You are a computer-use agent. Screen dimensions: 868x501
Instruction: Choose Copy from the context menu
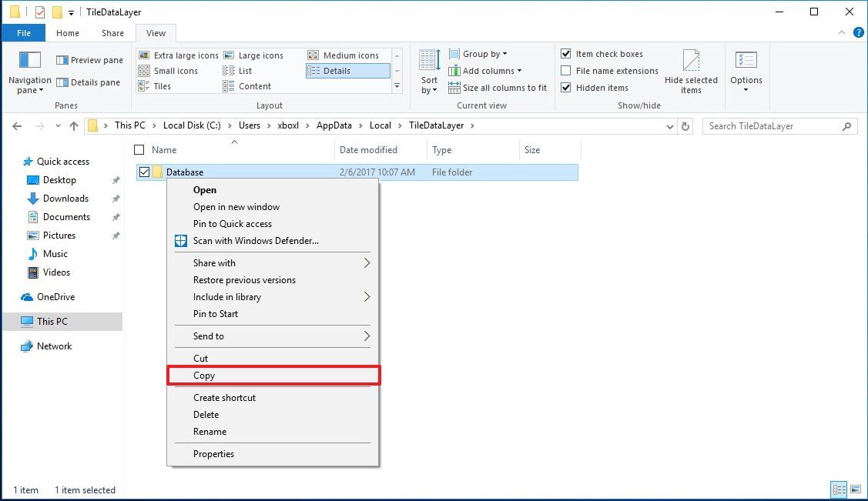click(204, 376)
